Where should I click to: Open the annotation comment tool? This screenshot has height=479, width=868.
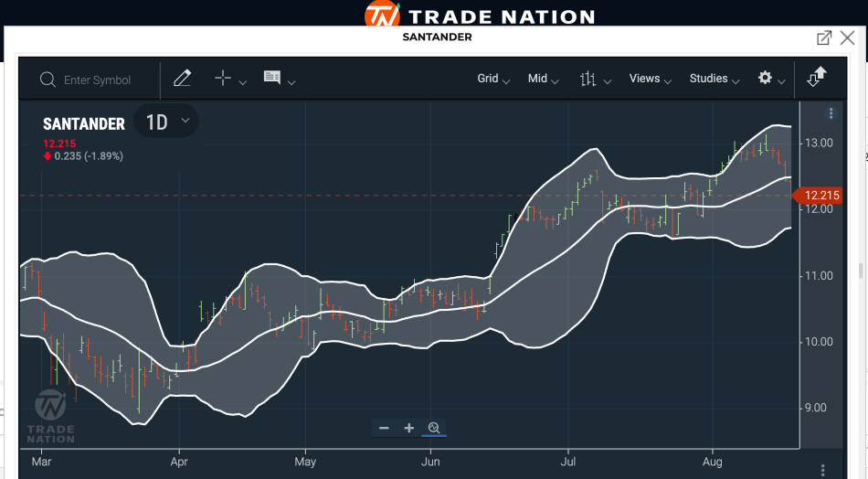[x=271, y=78]
